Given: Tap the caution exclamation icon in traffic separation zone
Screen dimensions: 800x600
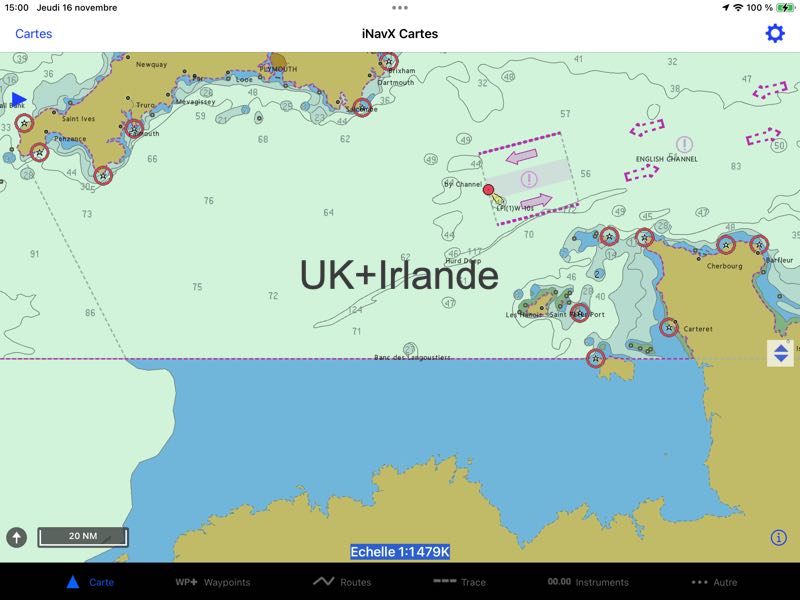Looking at the screenshot, I should pos(529,179).
